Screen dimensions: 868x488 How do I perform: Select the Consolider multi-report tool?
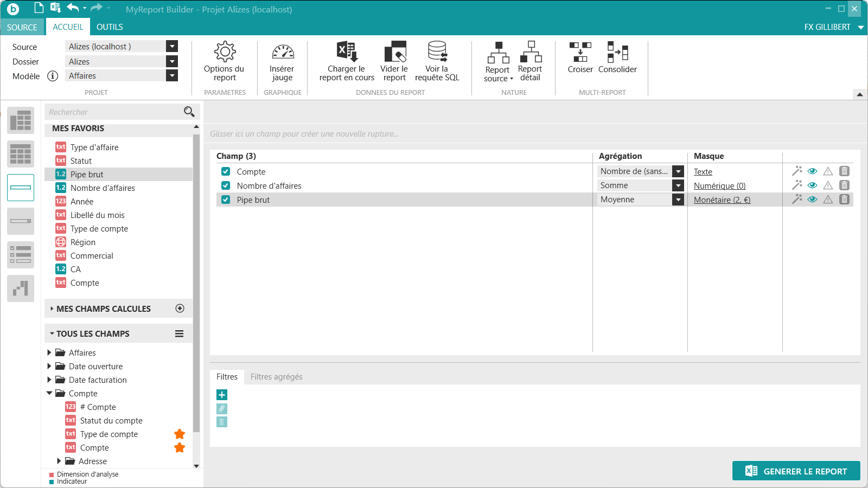pos(617,57)
